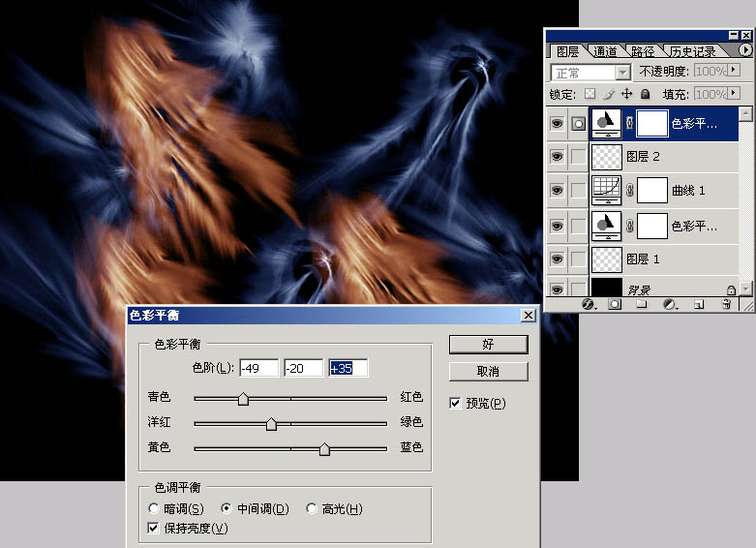Image resolution: width=756 pixels, height=548 pixels.
Task: Create a new layer set folder
Action: [x=641, y=304]
